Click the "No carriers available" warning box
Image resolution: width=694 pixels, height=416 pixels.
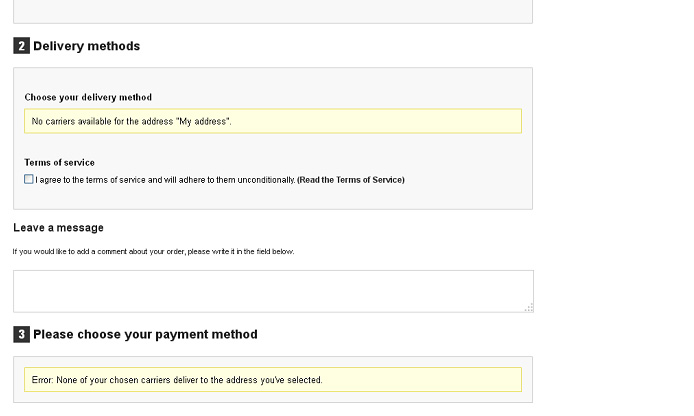point(272,121)
